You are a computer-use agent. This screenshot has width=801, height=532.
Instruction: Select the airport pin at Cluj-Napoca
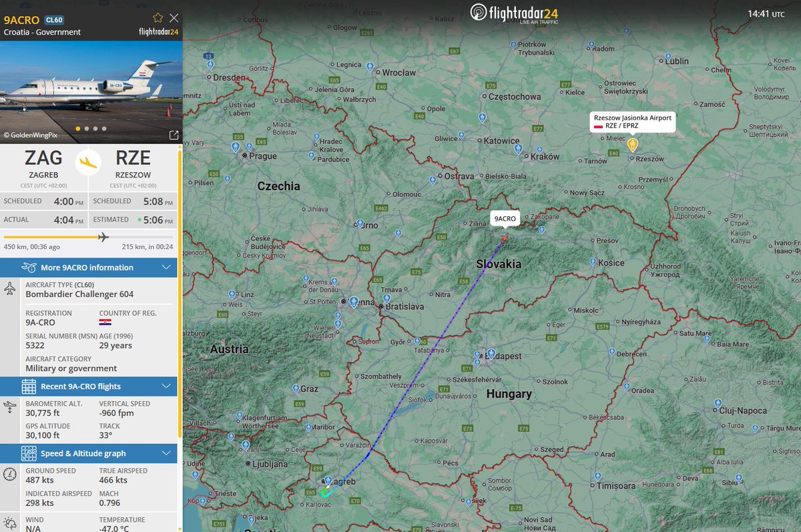tap(718, 404)
